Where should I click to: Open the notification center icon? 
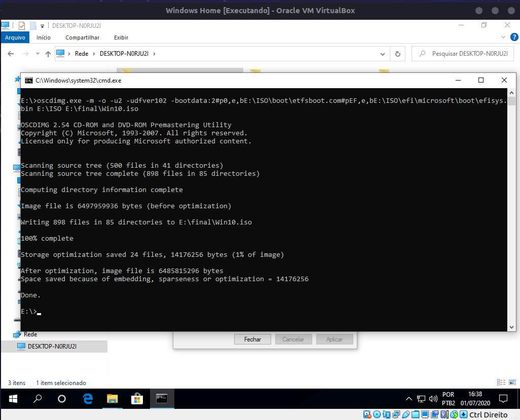tap(503, 399)
